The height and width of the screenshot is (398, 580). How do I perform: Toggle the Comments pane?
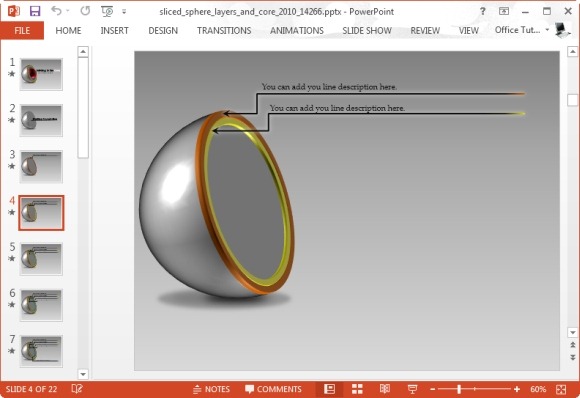coord(273,389)
